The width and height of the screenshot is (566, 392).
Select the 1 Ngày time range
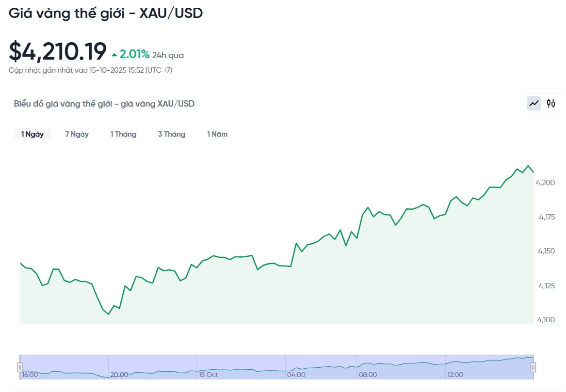pos(32,134)
